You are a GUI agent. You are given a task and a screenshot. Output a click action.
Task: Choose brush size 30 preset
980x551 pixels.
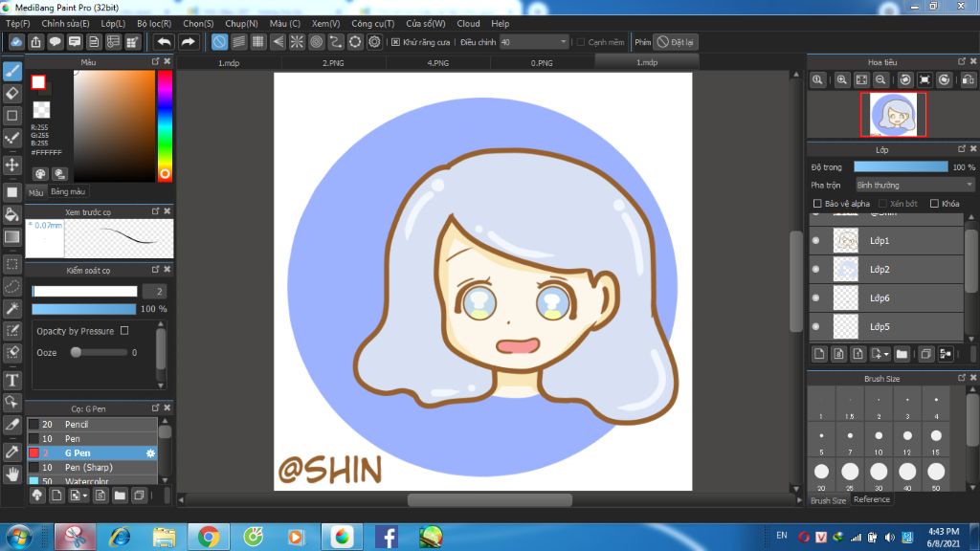[879, 476]
